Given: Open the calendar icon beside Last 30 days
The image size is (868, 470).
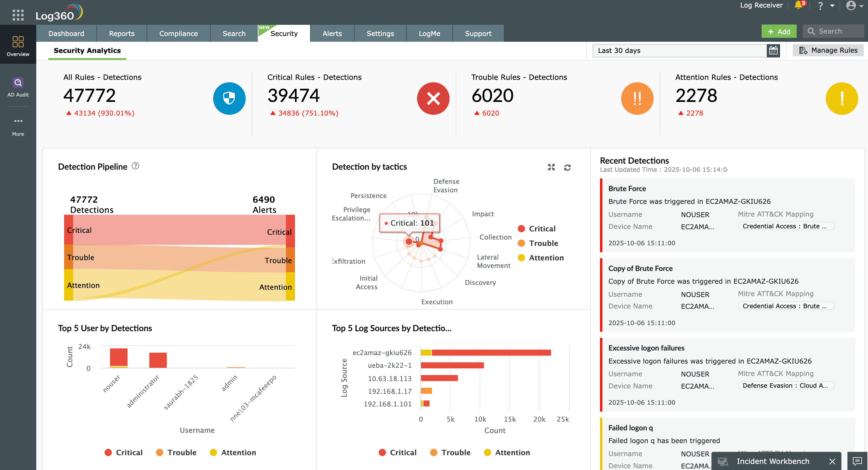Looking at the screenshot, I should (773, 51).
